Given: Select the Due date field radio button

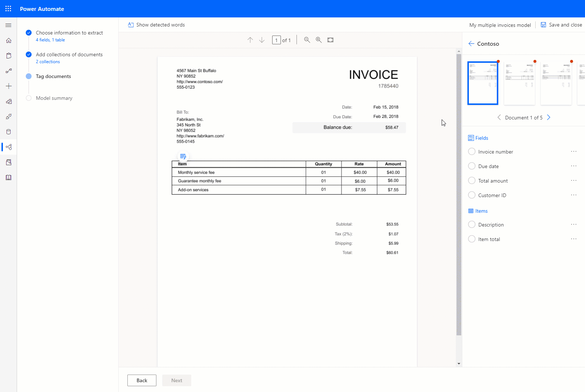Looking at the screenshot, I should click(471, 166).
